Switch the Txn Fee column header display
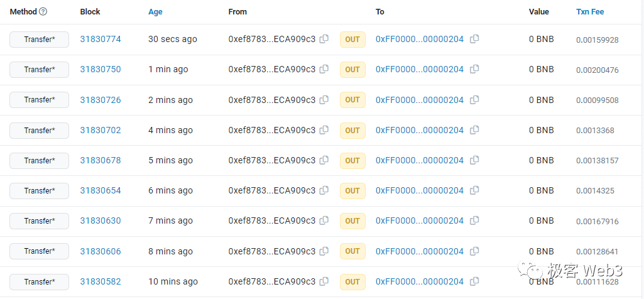This screenshot has width=644, height=299. 589,12
